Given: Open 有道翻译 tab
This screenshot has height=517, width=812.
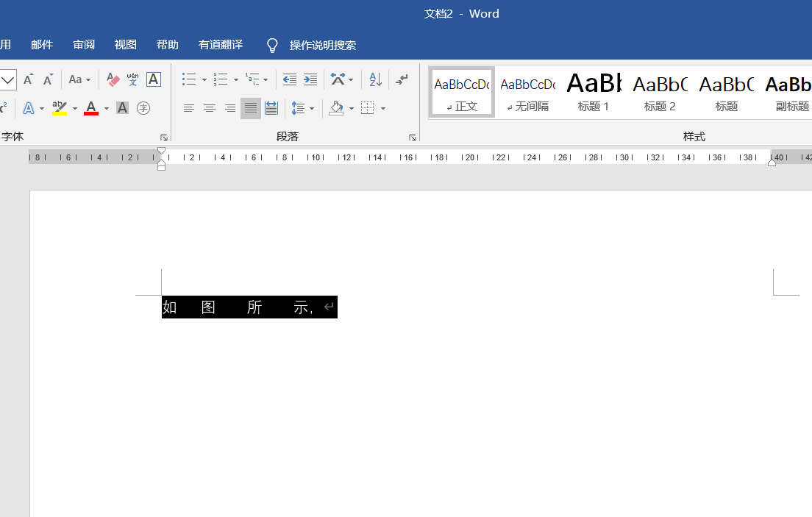Looking at the screenshot, I should [221, 45].
